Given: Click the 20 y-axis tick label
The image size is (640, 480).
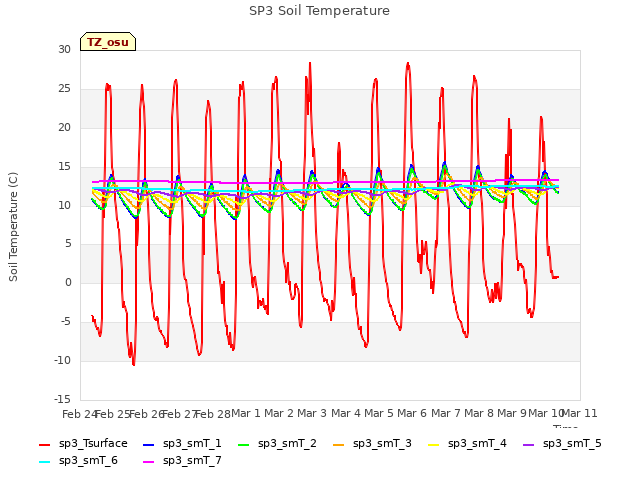Looking at the screenshot, I should pos(64,127).
